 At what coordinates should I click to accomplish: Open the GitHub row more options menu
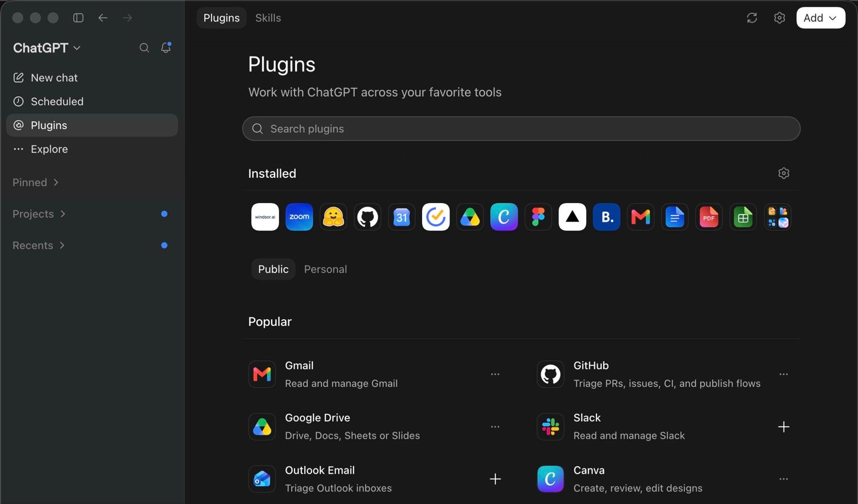(x=784, y=374)
